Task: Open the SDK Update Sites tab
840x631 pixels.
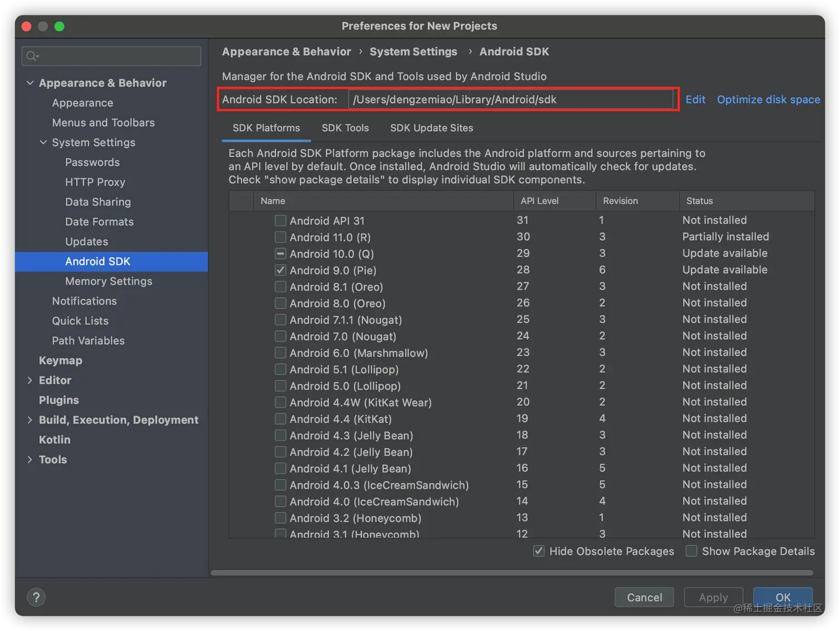Action: click(x=432, y=128)
